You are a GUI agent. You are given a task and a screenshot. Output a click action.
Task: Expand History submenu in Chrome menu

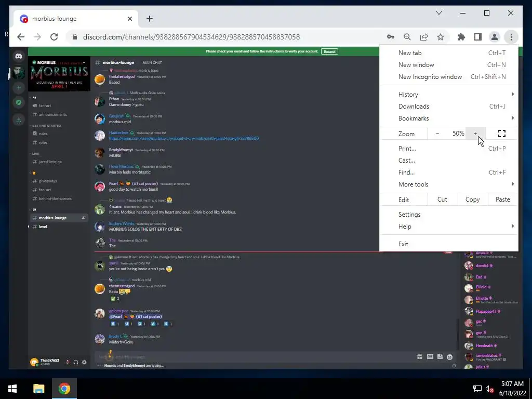point(449,95)
